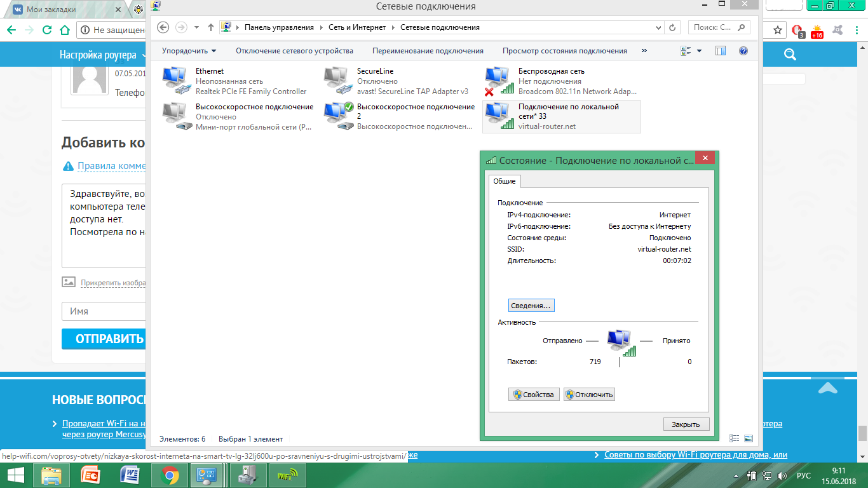
Task: Open Советы по выбору Wi-Fi роутера link
Action: (x=696, y=454)
